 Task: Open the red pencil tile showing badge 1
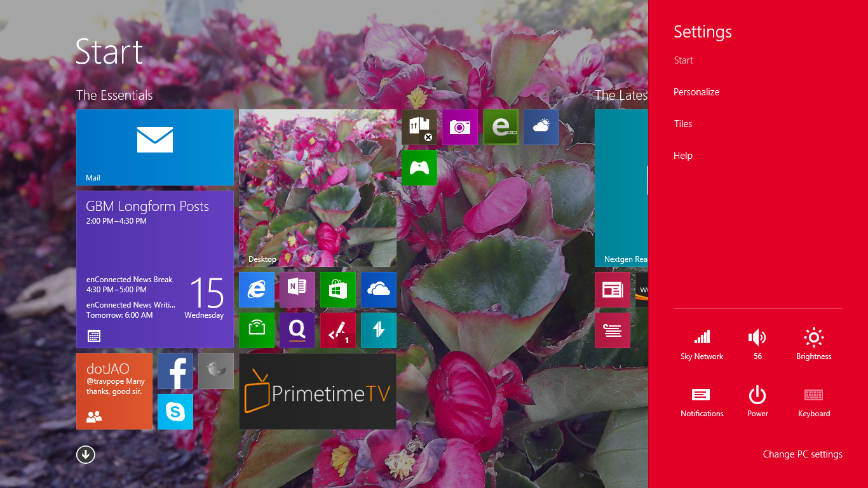point(338,330)
